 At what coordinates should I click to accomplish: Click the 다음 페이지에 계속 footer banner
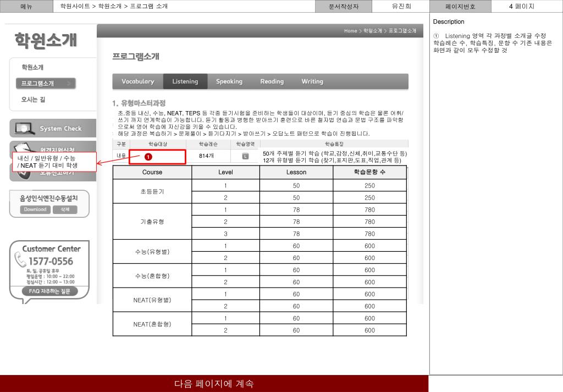tap(214, 383)
